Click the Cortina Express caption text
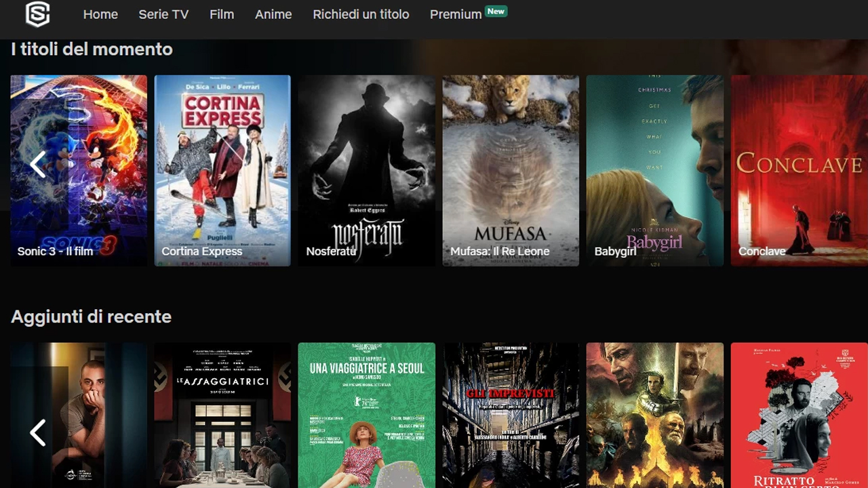Screen dimensions: 868x488 [x=201, y=251]
